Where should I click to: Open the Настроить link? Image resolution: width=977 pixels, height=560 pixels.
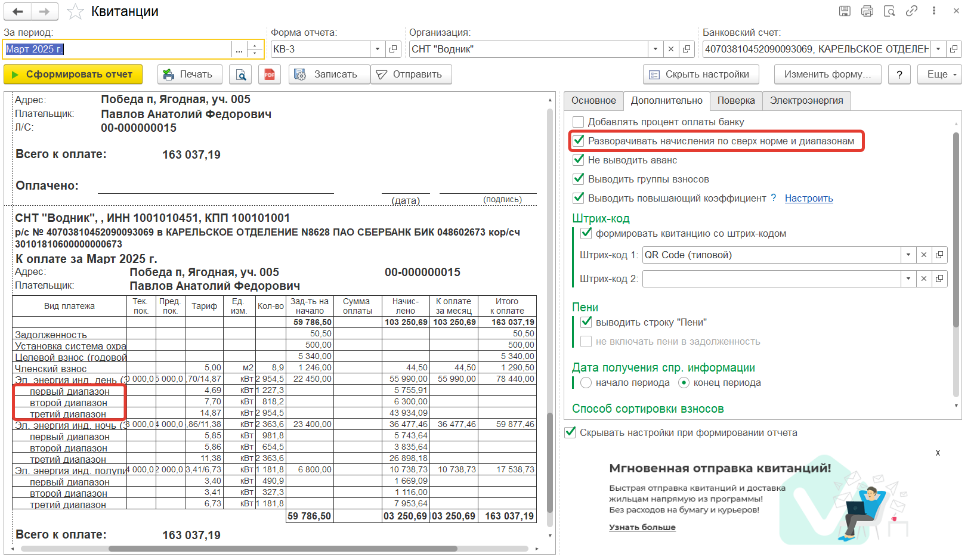(x=809, y=198)
